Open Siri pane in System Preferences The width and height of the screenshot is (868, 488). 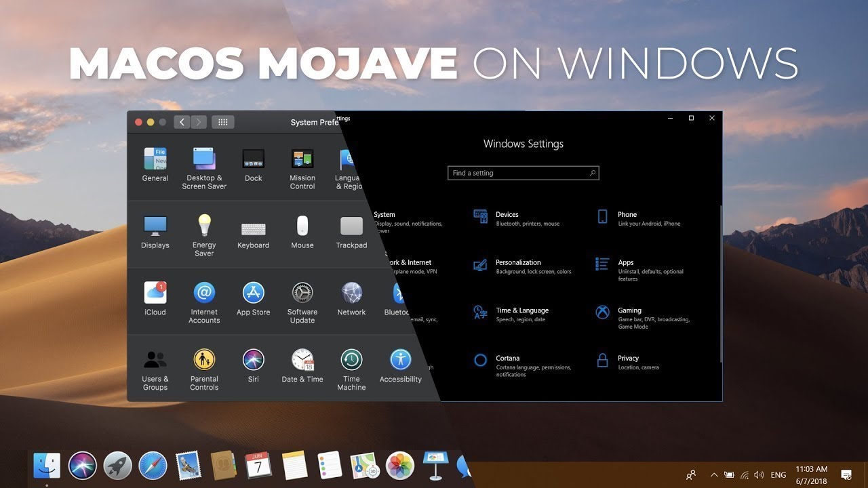tap(254, 366)
